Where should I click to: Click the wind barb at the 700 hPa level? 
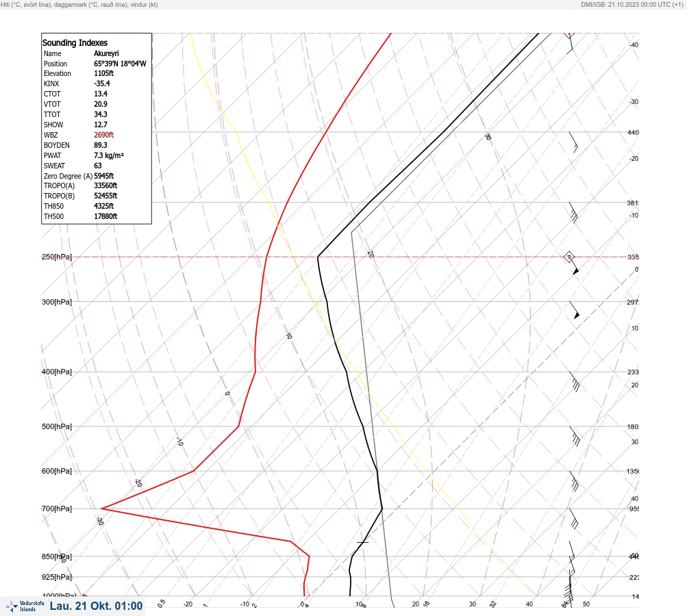(574, 519)
